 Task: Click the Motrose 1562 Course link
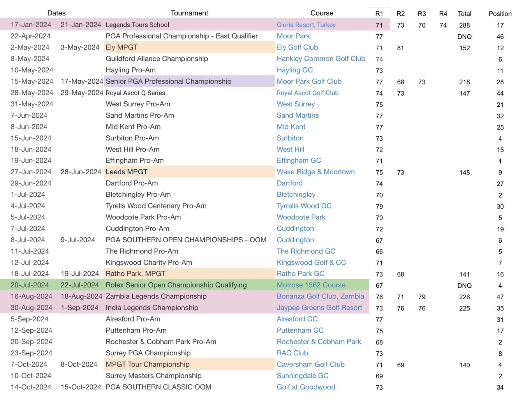coord(311,285)
